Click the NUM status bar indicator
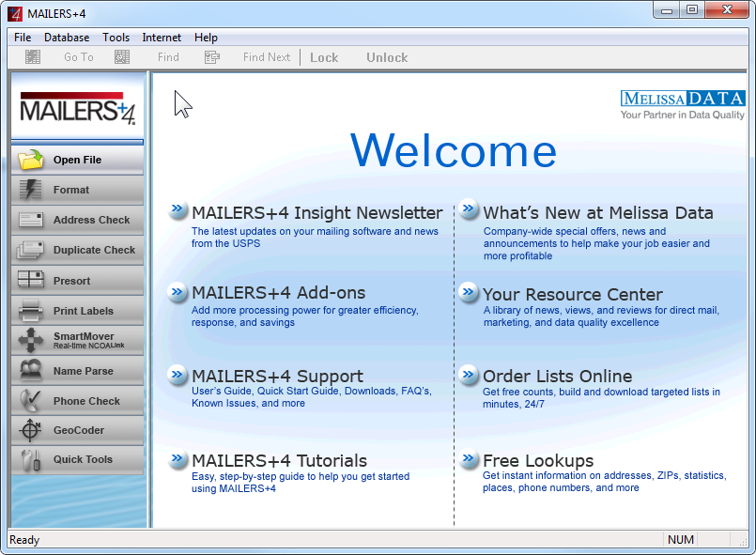The image size is (756, 555). point(681,540)
